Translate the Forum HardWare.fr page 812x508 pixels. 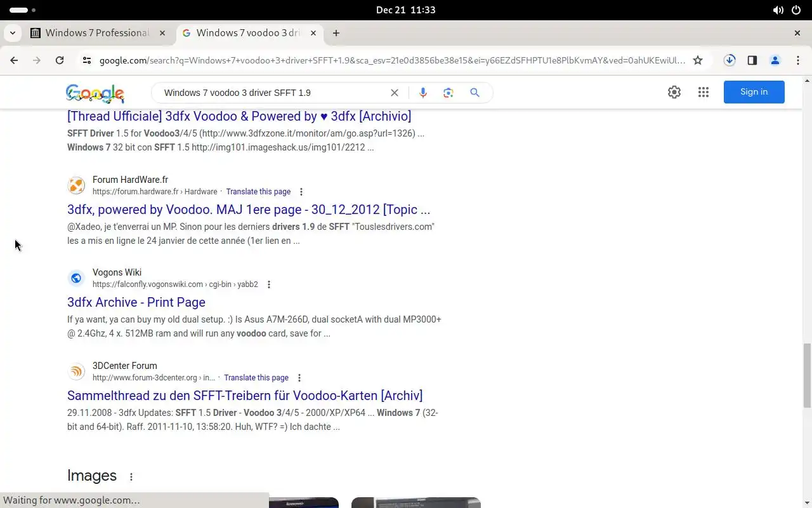(258, 192)
